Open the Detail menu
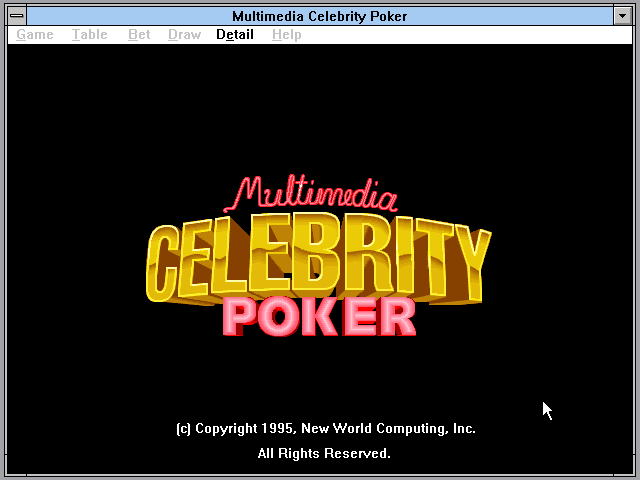Screen dimensions: 640x480 click(235, 35)
